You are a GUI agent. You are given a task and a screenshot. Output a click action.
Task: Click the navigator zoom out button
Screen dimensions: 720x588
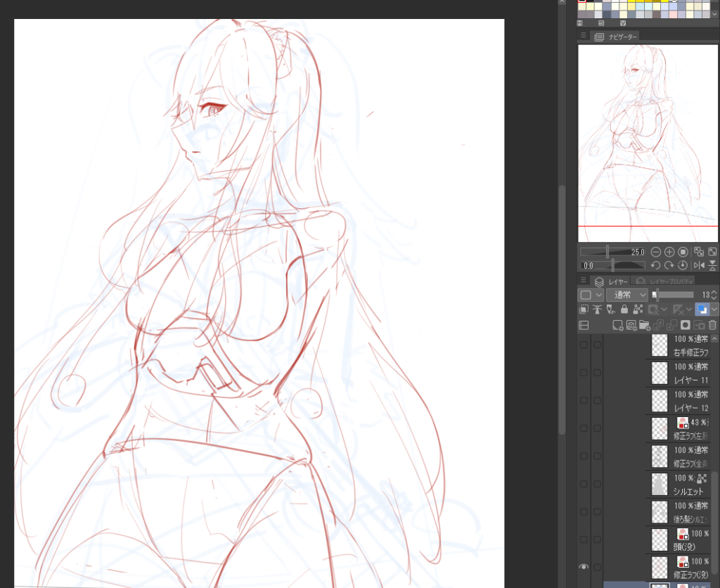(x=655, y=252)
